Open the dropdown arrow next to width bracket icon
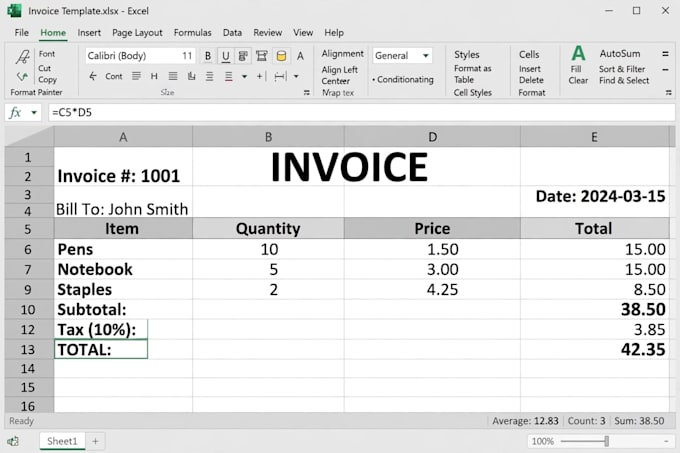Viewport: 680px width, 453px height. (296, 77)
